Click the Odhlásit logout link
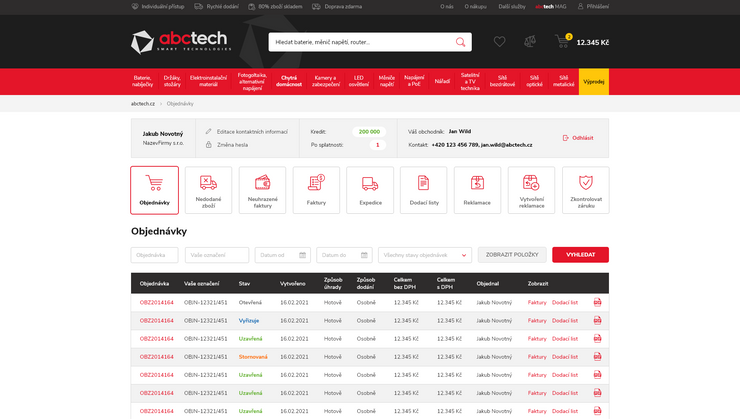Screen dimensions: 740x419 577,138
